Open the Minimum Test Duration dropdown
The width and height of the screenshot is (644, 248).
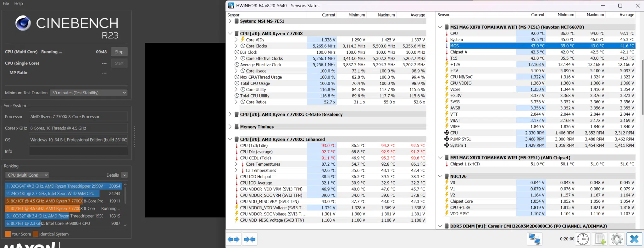click(89, 93)
